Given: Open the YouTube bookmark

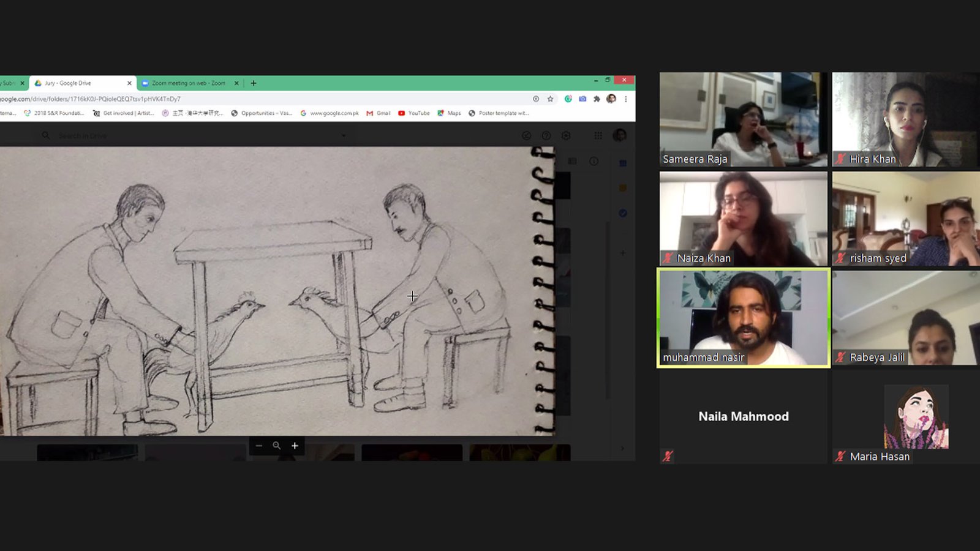Looking at the screenshot, I should point(414,113).
